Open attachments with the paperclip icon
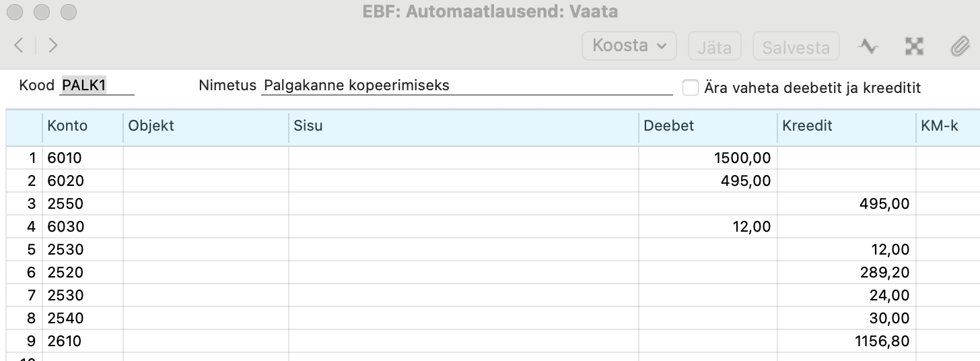This screenshot has height=361, width=980. click(x=958, y=46)
